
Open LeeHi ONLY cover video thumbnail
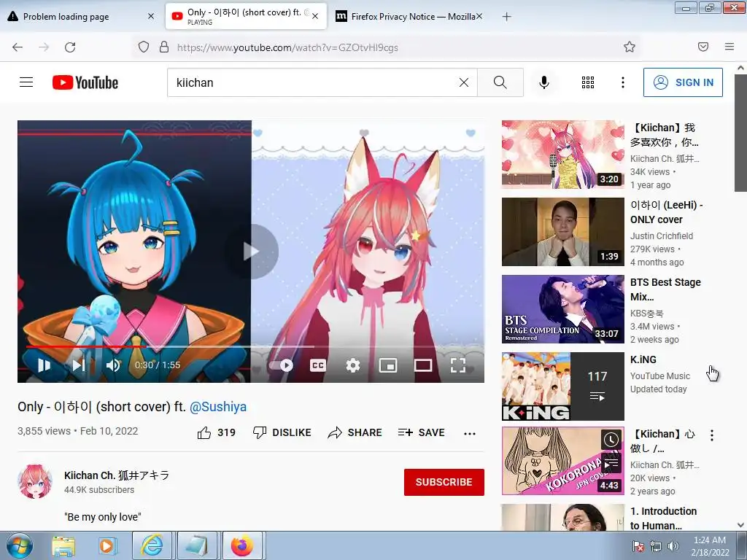pos(562,231)
